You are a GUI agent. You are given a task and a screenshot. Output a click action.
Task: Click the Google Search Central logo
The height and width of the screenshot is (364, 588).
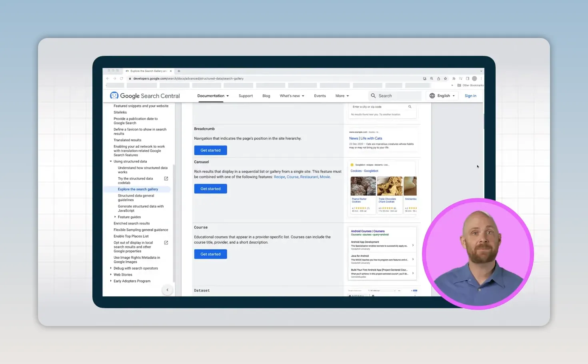(145, 96)
